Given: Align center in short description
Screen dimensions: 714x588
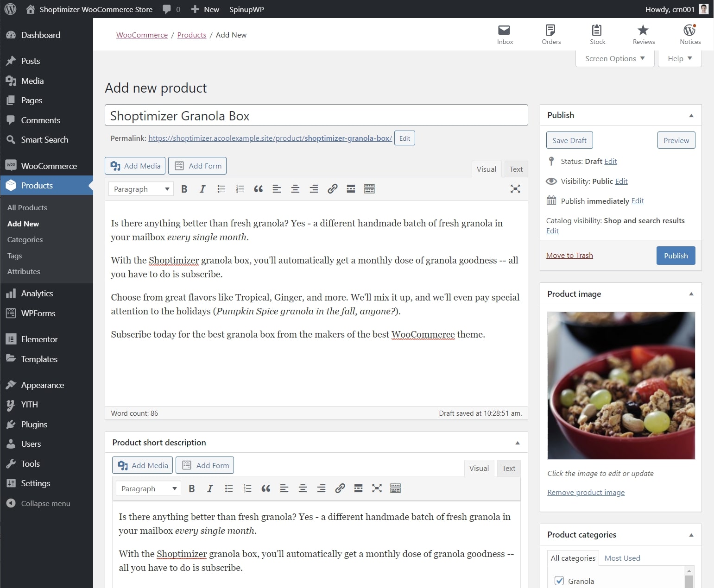Looking at the screenshot, I should coord(303,488).
